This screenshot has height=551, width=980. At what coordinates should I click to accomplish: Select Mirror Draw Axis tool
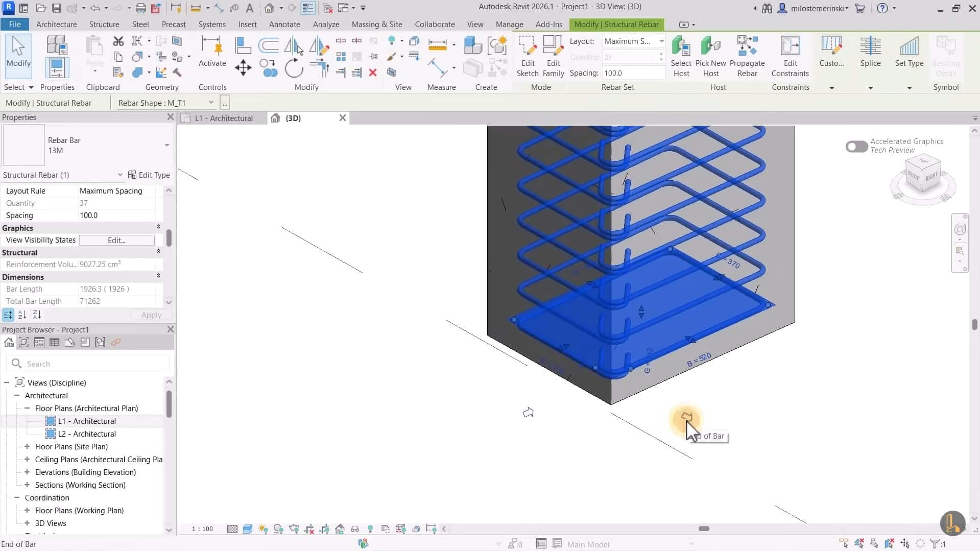[x=319, y=45]
